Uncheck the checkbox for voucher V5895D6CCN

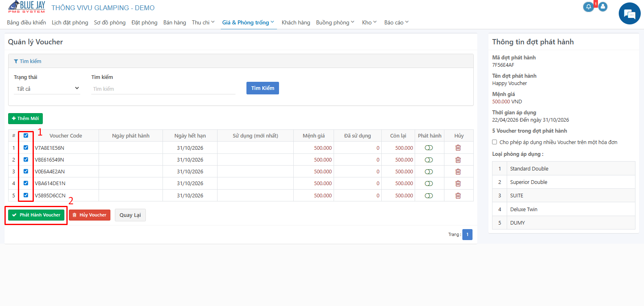[26, 195]
